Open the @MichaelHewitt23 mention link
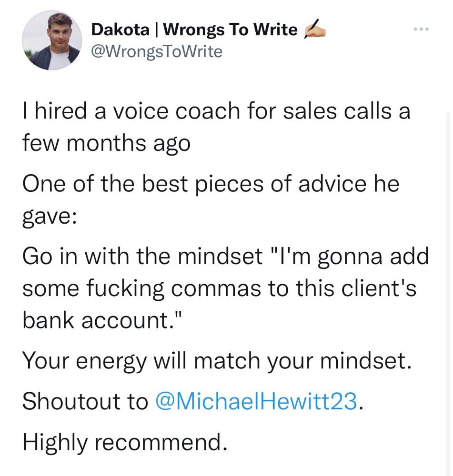 coord(256,401)
